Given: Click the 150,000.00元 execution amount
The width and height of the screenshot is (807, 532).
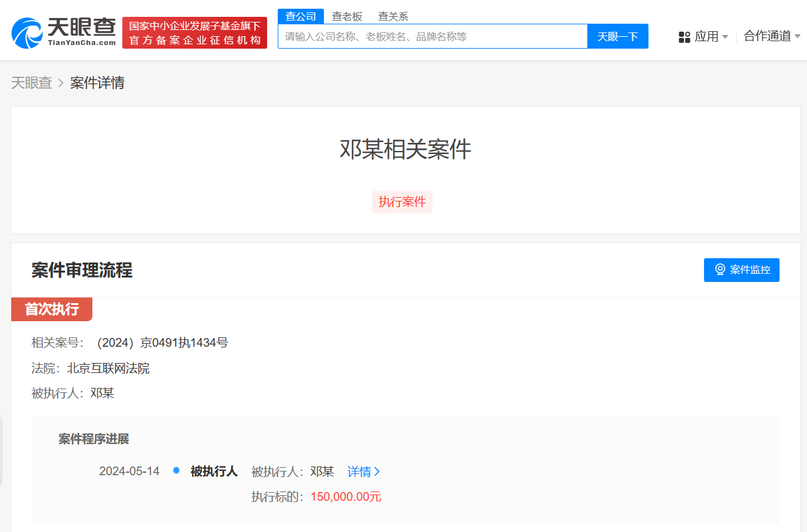Looking at the screenshot, I should pyautogui.click(x=345, y=496).
